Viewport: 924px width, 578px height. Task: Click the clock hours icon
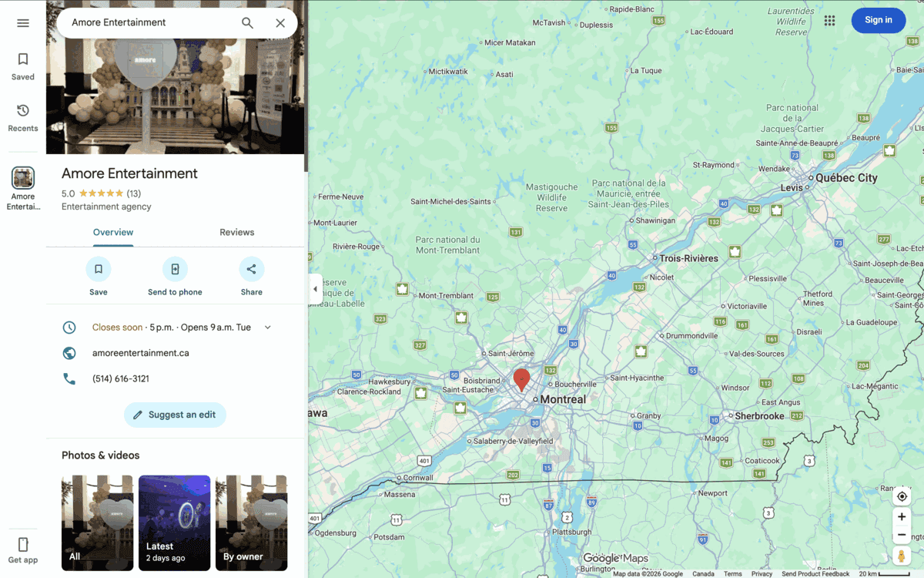[69, 328]
